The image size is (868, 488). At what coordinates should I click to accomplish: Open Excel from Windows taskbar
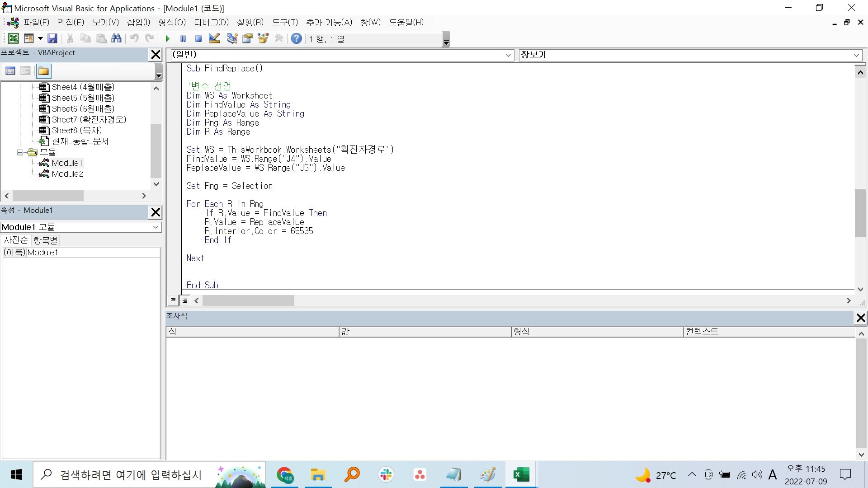(521, 475)
